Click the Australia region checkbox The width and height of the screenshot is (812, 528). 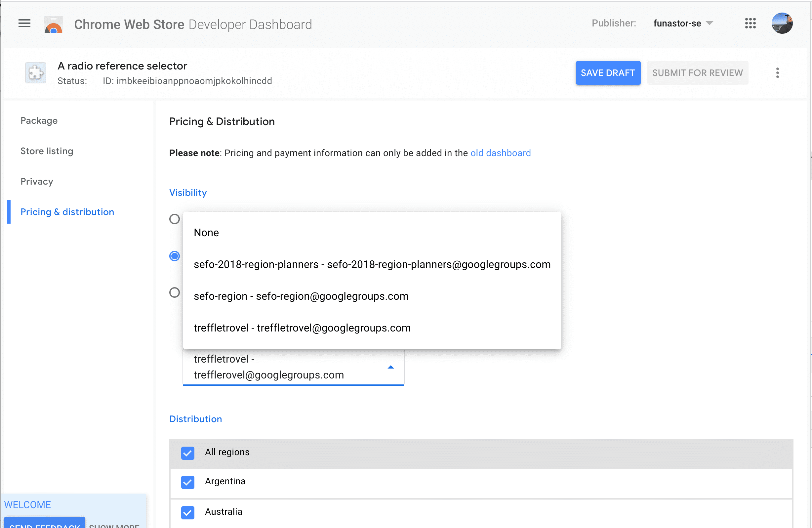[x=187, y=512]
